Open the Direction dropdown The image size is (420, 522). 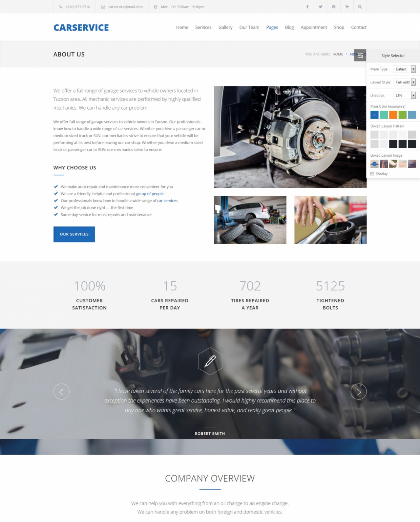405,95
